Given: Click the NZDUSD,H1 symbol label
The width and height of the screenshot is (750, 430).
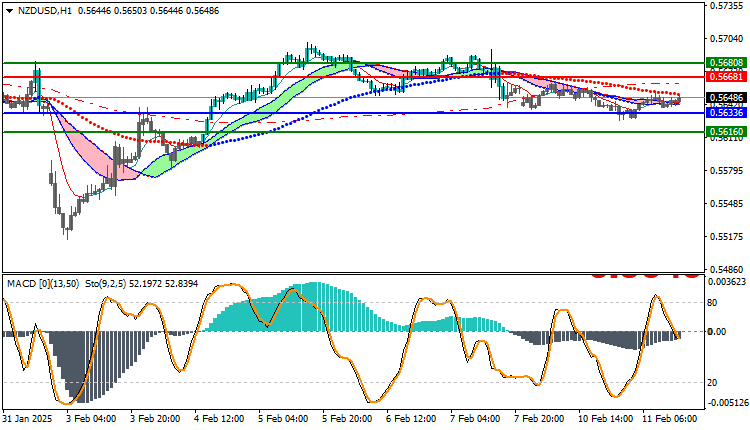Looking at the screenshot, I should [x=45, y=11].
